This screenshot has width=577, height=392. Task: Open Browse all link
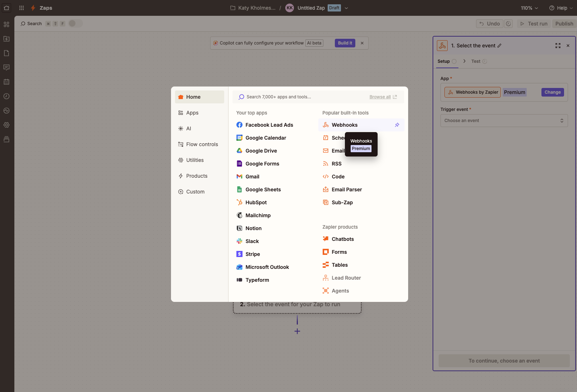[x=383, y=97]
